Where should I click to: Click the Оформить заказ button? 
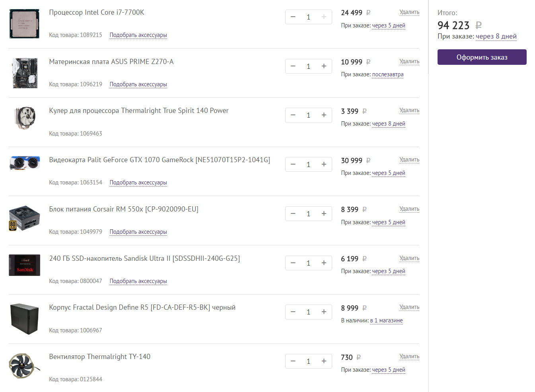click(482, 57)
